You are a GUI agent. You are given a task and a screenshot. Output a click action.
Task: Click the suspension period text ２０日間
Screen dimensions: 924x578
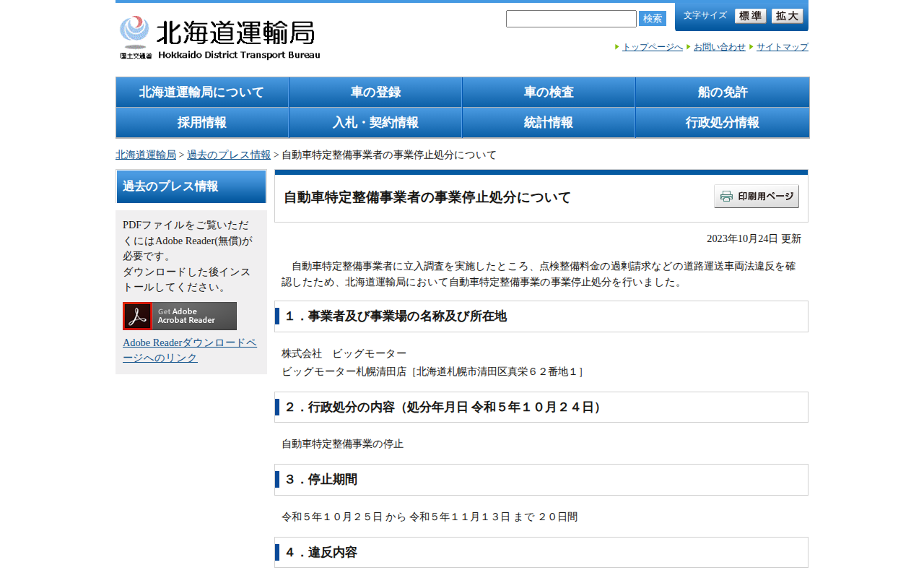(558, 517)
